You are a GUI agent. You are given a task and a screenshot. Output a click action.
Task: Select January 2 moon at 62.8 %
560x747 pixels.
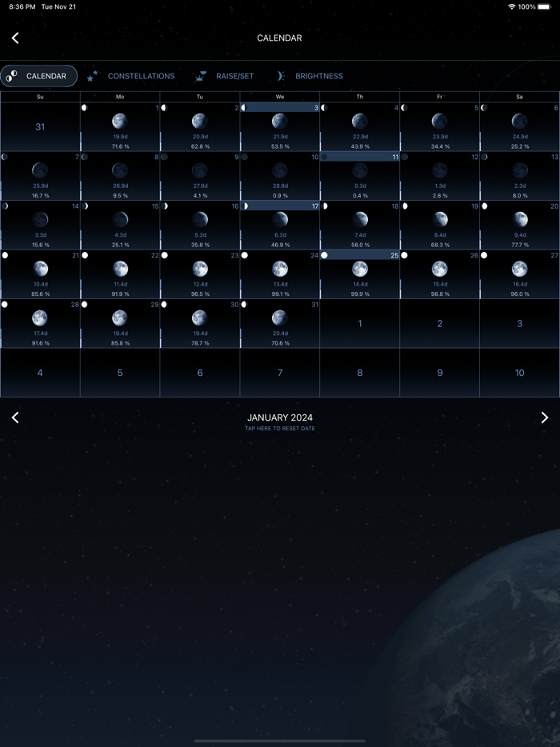pyautogui.click(x=200, y=126)
